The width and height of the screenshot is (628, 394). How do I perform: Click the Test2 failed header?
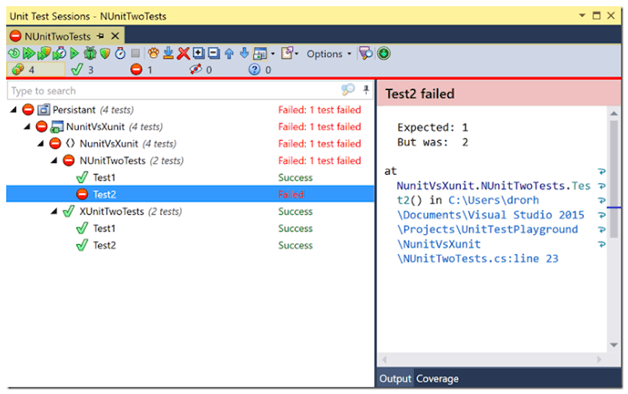(x=499, y=94)
